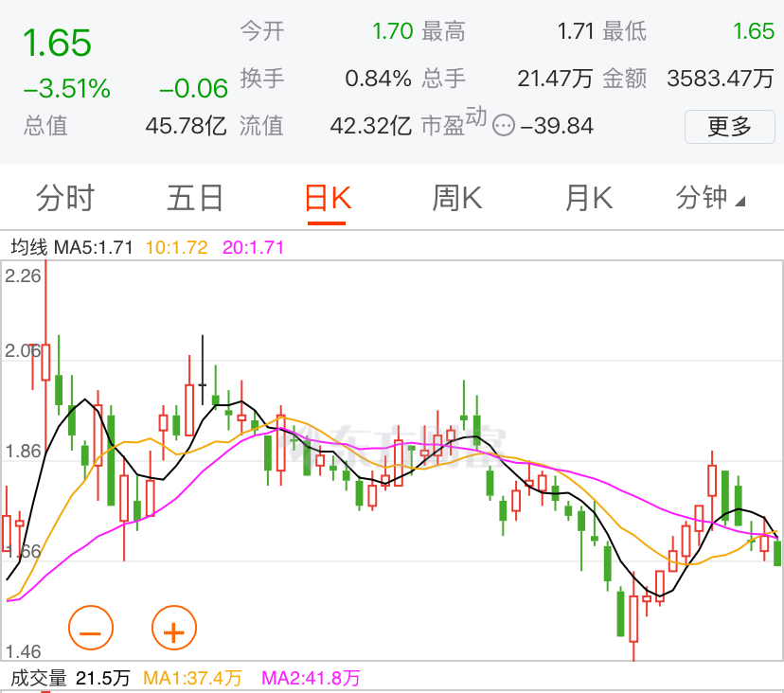Screen dimensions: 784x693
Task: Tap the magenta MA 20:1.71 label
Action: coord(253,247)
